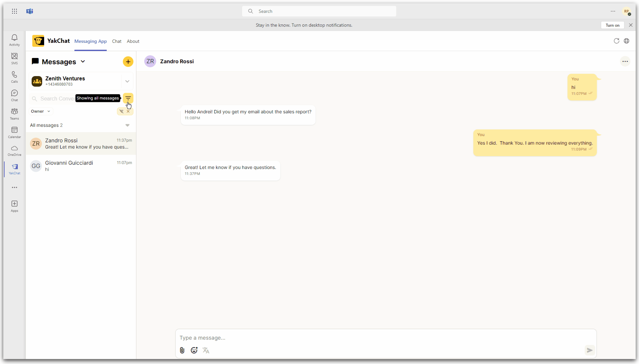This screenshot has height=364, width=639.
Task: Select the sales report email message bubble
Action: 248,115
